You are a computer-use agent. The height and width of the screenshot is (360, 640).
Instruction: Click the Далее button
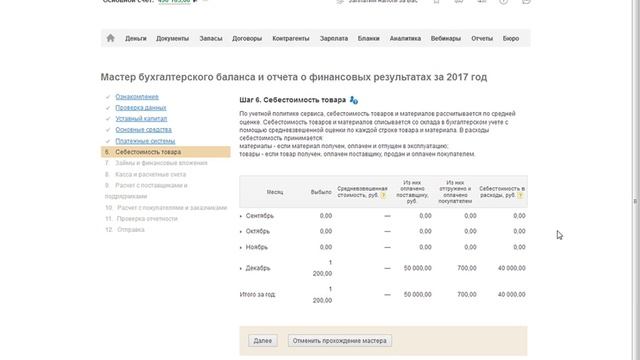[262, 341]
